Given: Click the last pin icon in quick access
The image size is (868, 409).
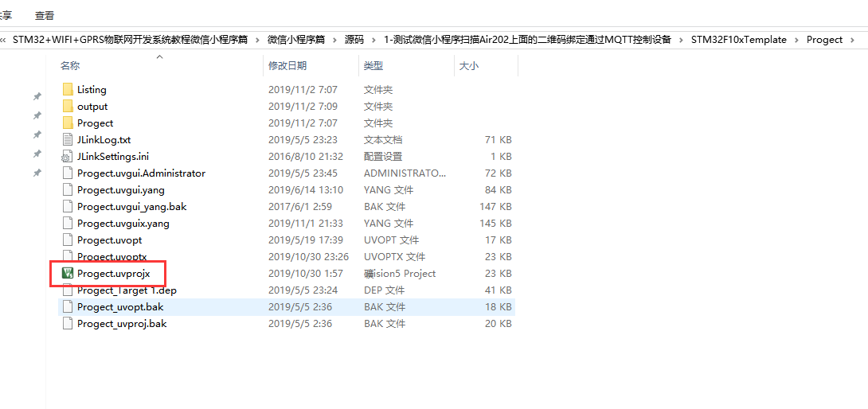Looking at the screenshot, I should pos(37,173).
